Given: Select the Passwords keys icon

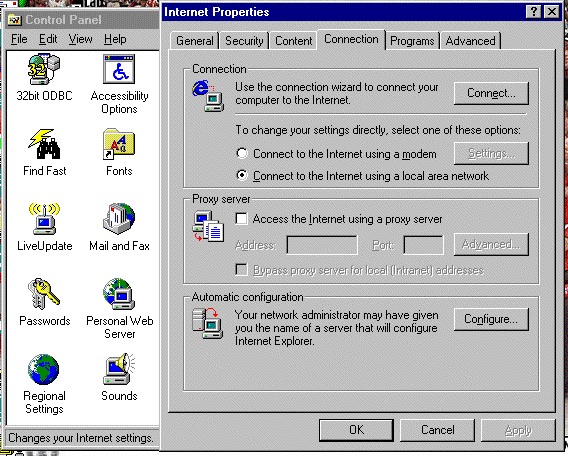Looking at the screenshot, I should pyautogui.click(x=44, y=294).
